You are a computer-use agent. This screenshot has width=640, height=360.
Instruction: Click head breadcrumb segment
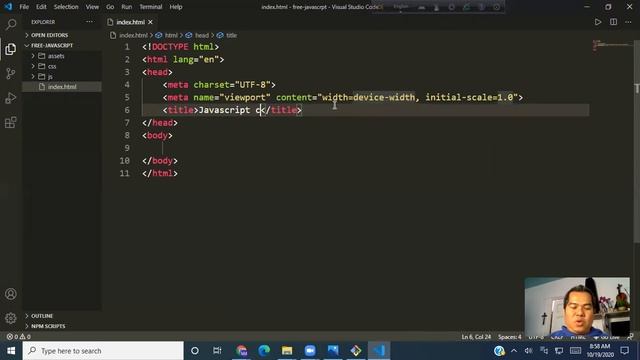click(x=202, y=36)
